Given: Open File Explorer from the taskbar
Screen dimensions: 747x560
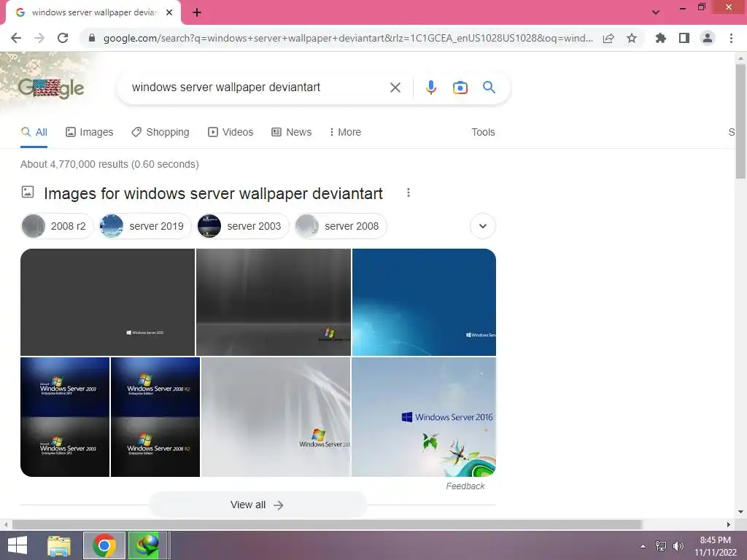Looking at the screenshot, I should click(59, 545).
